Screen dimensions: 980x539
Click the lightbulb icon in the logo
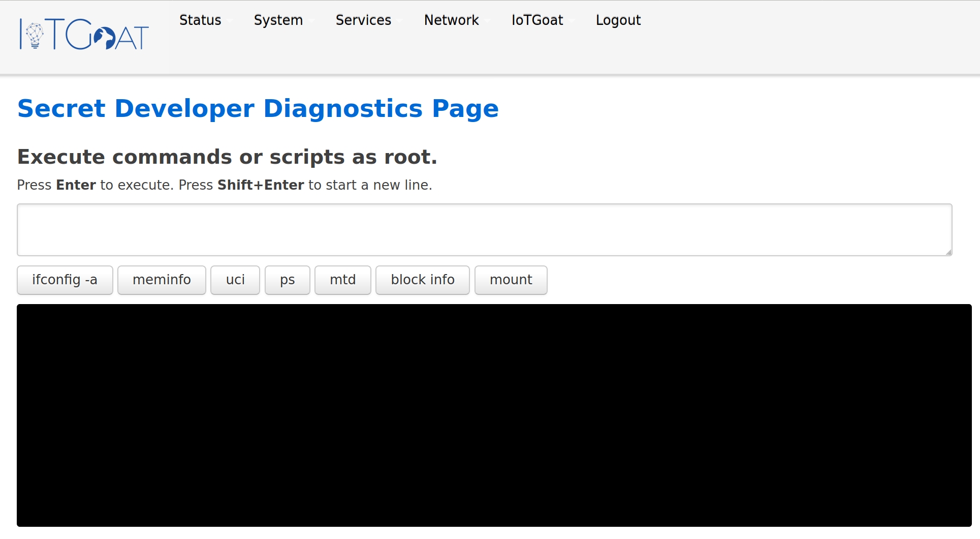35,35
